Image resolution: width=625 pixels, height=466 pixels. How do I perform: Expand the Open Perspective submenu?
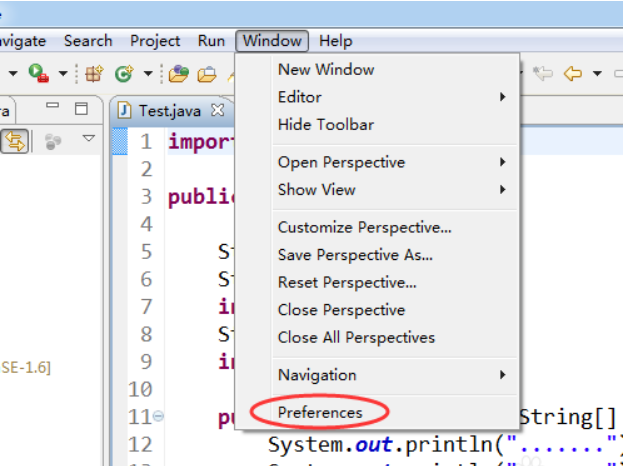pyautogui.click(x=390, y=162)
